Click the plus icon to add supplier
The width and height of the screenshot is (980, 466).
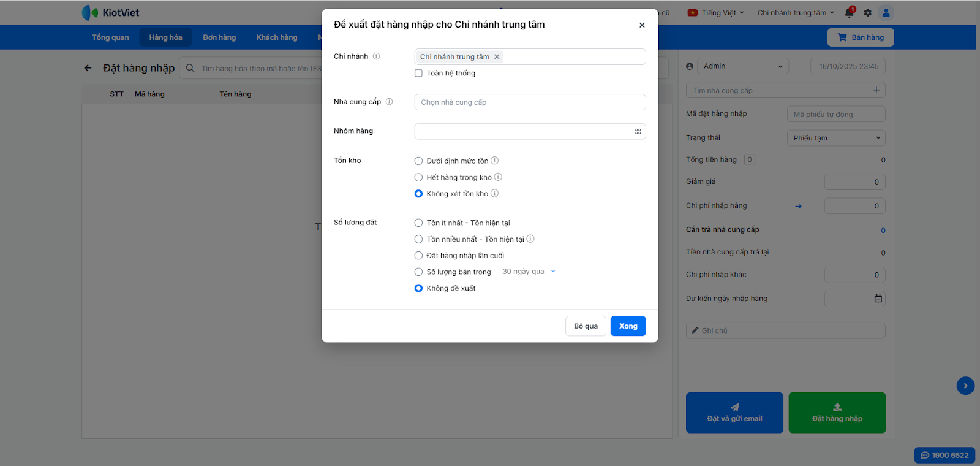(x=876, y=90)
